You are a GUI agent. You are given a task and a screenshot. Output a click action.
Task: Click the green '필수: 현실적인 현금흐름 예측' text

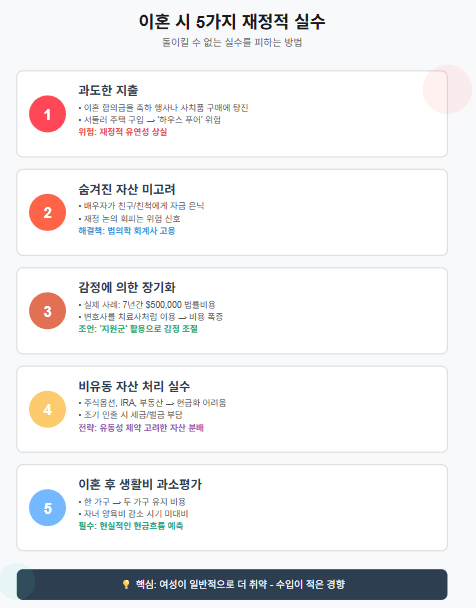[131, 526]
